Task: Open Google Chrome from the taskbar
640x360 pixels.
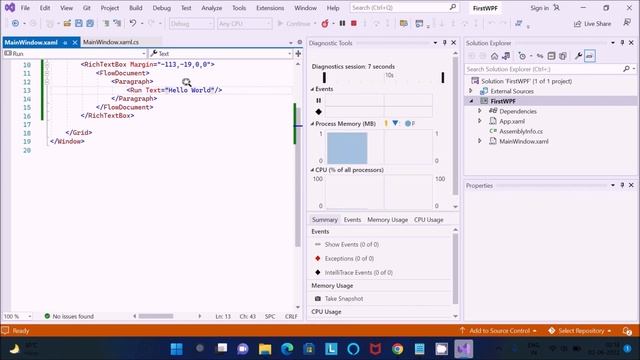Action: [x=397, y=349]
